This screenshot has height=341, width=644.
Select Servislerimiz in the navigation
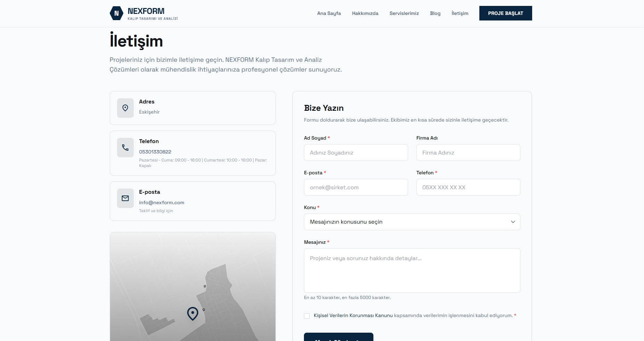pos(404,13)
